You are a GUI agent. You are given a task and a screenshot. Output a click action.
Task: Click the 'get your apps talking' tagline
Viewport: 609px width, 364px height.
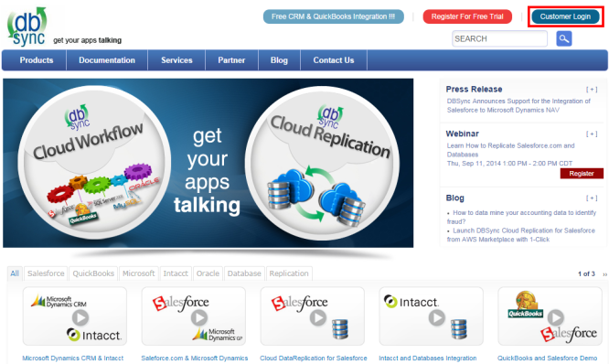coord(88,40)
